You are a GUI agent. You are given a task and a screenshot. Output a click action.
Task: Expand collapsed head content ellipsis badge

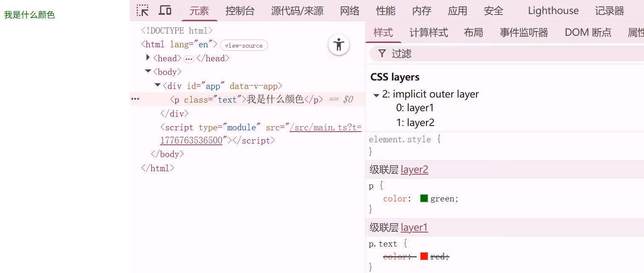189,59
